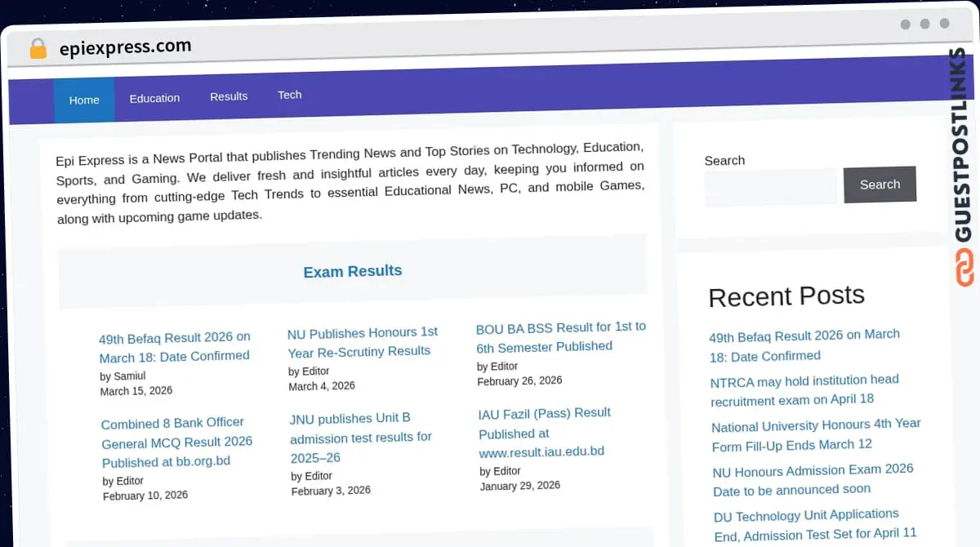Open 'IAU Fazil (Pass) Result Published' article
This screenshot has height=547, width=980.
(545, 433)
